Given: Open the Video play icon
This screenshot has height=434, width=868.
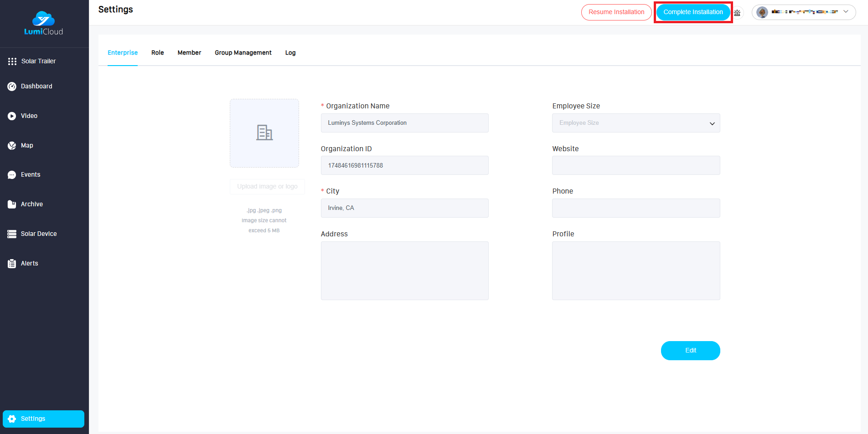Looking at the screenshot, I should (x=12, y=116).
